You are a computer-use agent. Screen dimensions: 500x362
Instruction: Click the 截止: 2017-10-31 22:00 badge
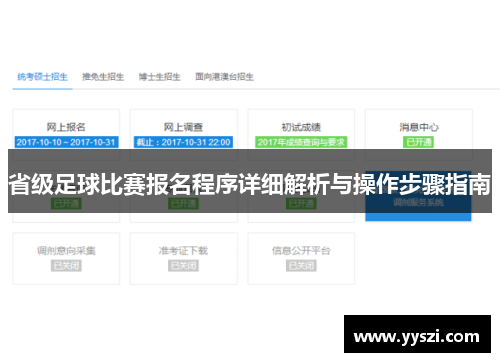pyautogui.click(x=183, y=142)
